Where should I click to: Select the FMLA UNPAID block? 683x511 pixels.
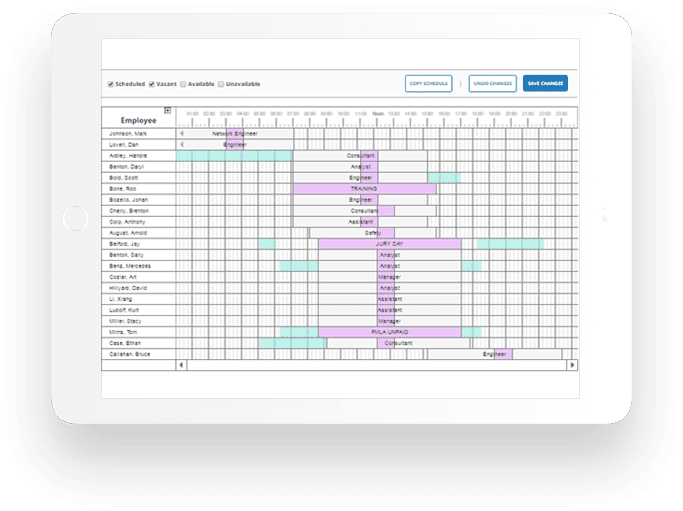(389, 332)
